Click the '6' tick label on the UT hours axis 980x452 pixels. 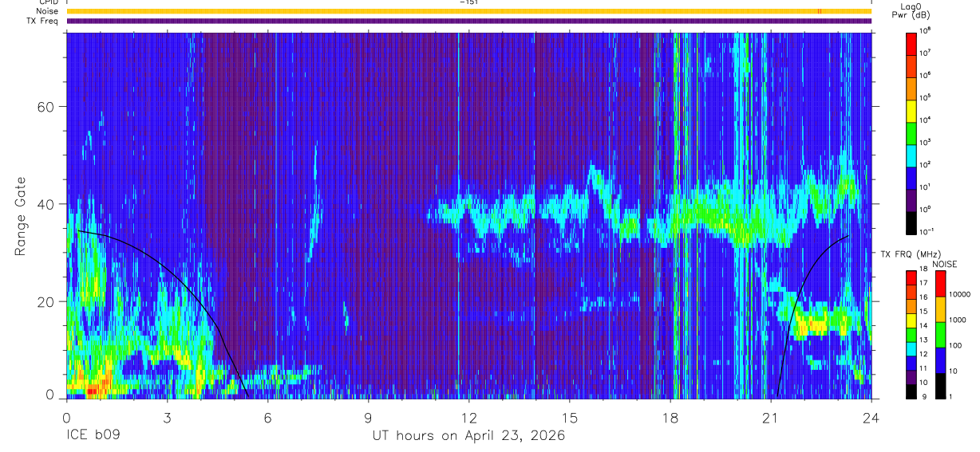click(267, 417)
